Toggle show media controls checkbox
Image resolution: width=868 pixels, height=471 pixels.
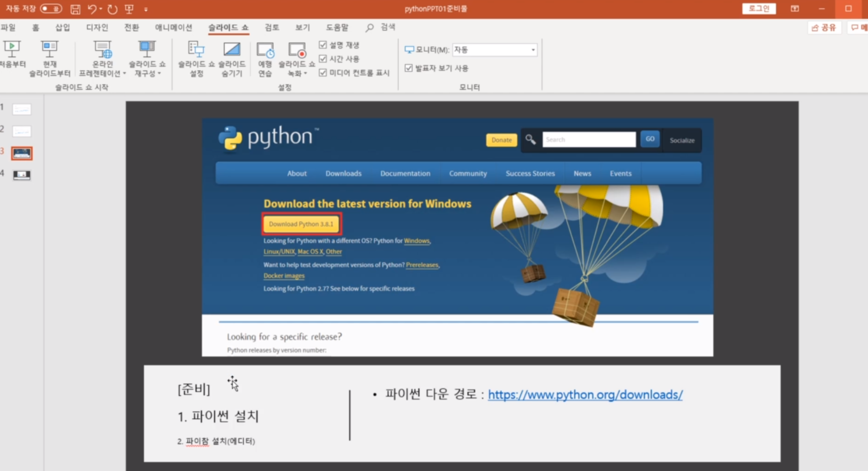coord(323,72)
